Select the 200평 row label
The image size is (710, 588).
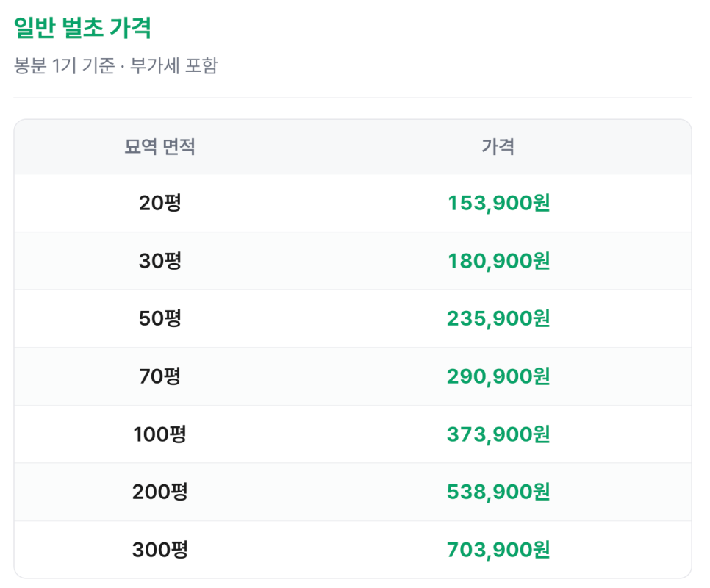(159, 492)
